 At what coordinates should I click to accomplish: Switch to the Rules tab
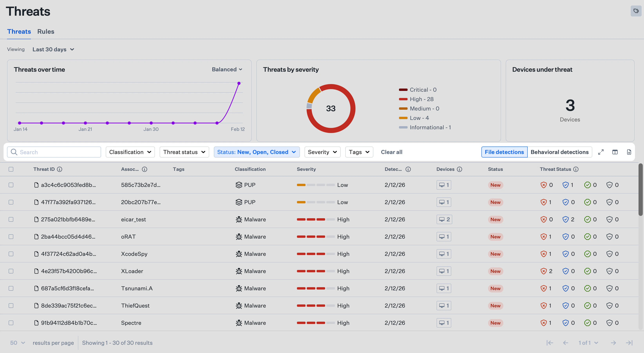tap(46, 31)
